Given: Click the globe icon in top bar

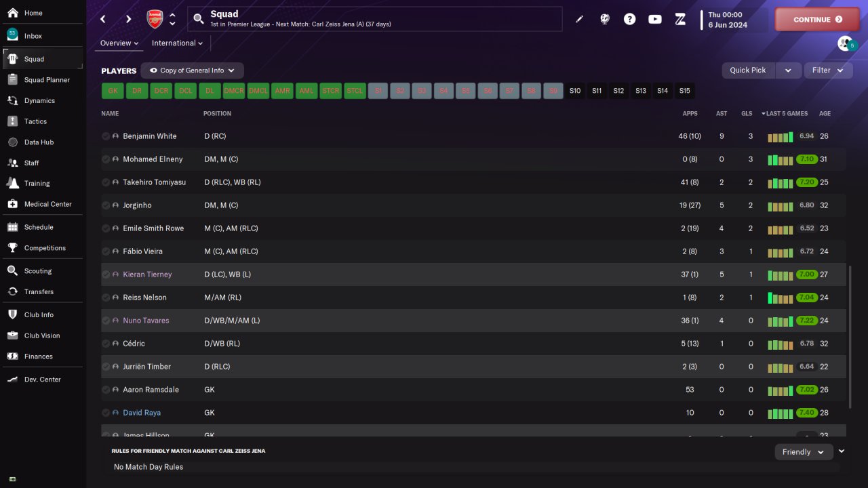Looking at the screenshot, I should (x=605, y=19).
